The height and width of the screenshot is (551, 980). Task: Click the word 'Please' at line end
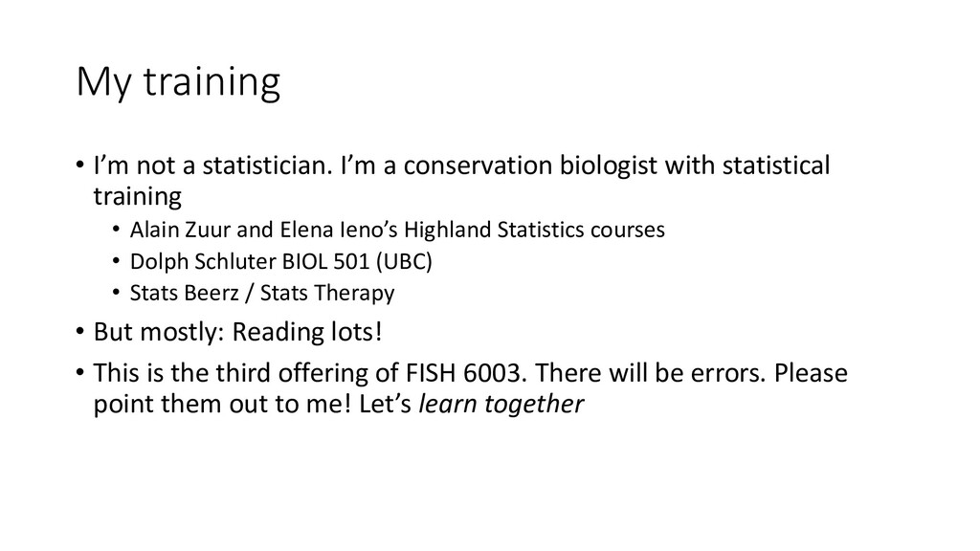[x=811, y=373]
